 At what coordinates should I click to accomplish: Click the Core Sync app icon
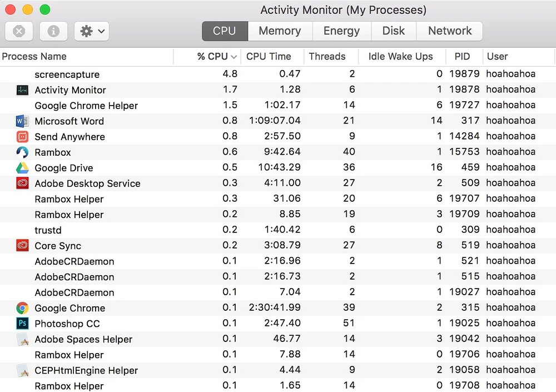(22, 246)
